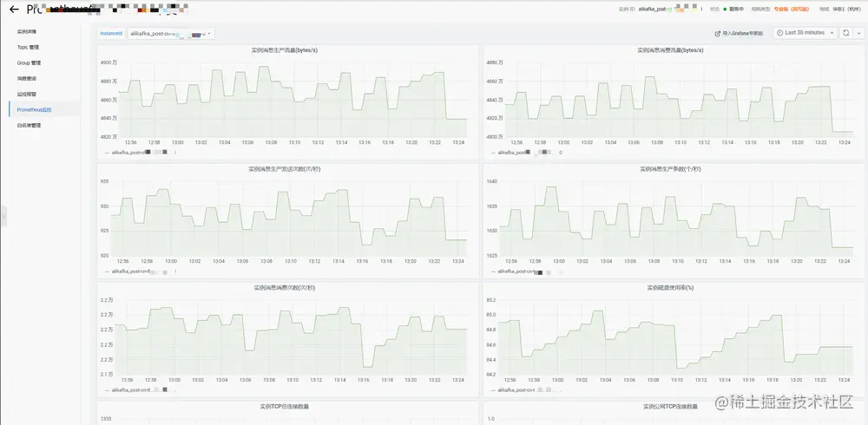
Task: Click the 935 axis label in send count chart
Action: tap(105, 181)
